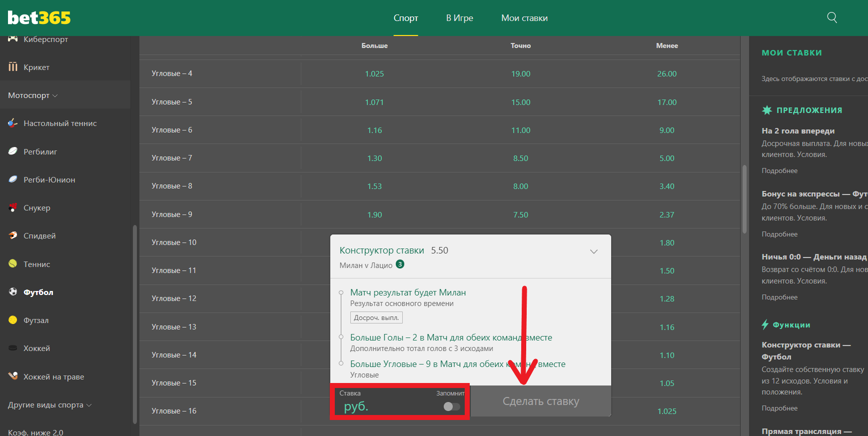This screenshot has width=868, height=436.
Task: Select odds 1.53 for Угловые – 8 Больше
Action: [x=374, y=186]
